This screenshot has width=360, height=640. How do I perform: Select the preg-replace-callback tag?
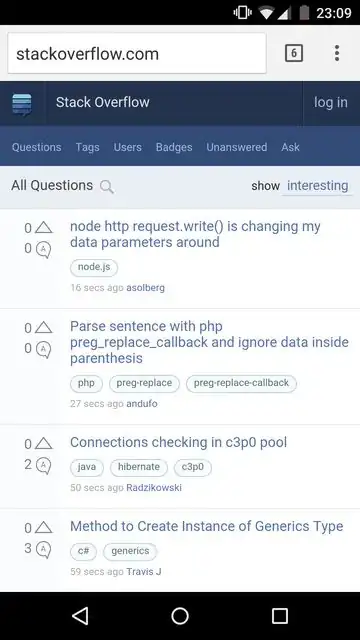[241, 383]
